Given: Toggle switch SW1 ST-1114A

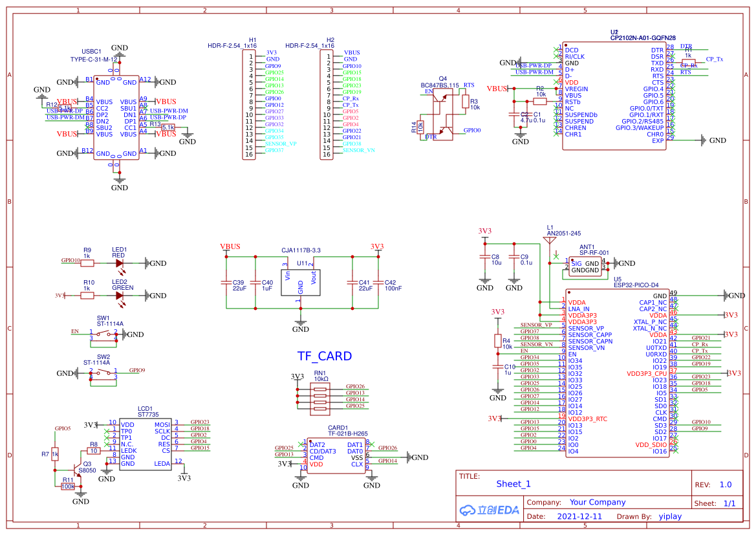Looking at the screenshot, I should click(x=103, y=334).
